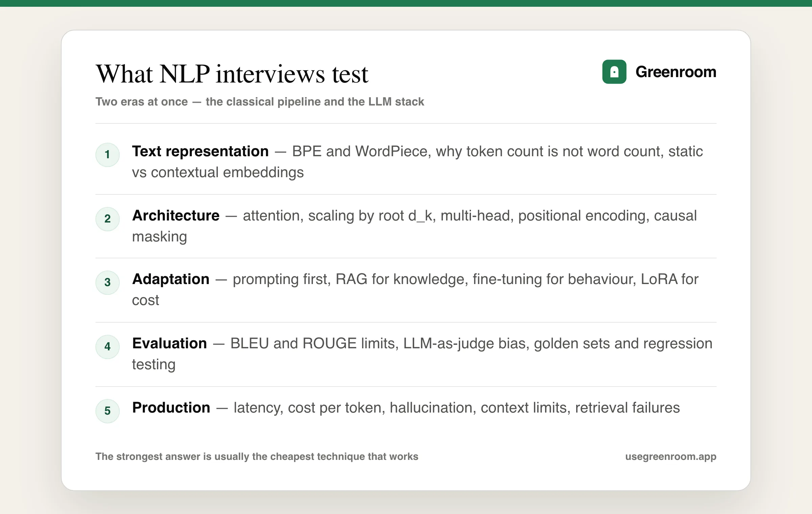This screenshot has width=812, height=514.
Task: Select the 'Adaptation' bold label
Action: 171,279
